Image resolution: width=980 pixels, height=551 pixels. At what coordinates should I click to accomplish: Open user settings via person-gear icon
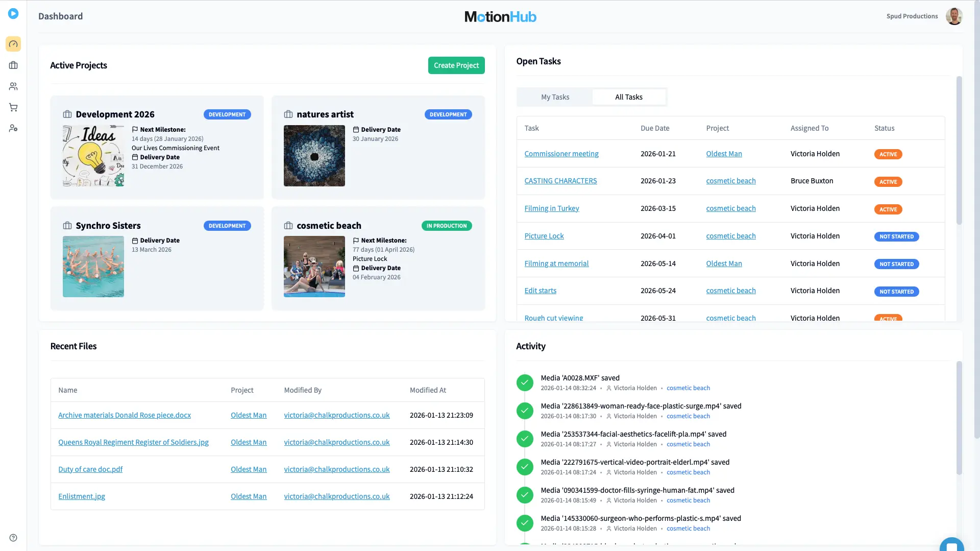(13, 128)
